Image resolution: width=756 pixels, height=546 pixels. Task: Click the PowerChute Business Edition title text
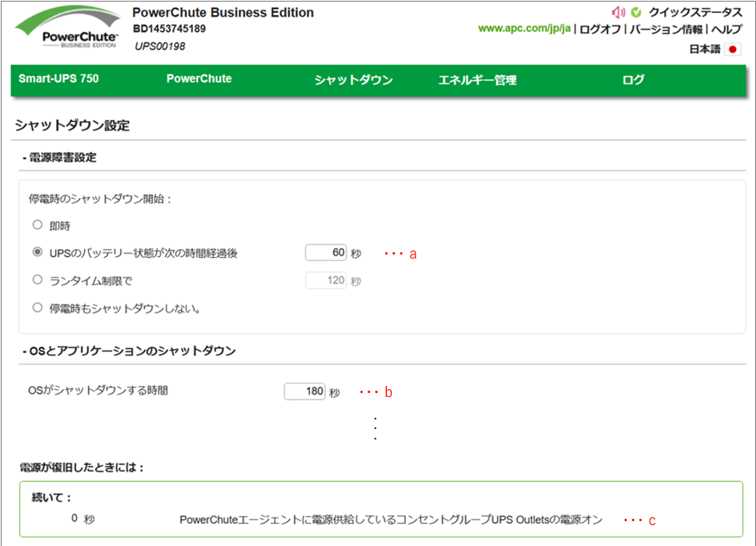click(223, 13)
